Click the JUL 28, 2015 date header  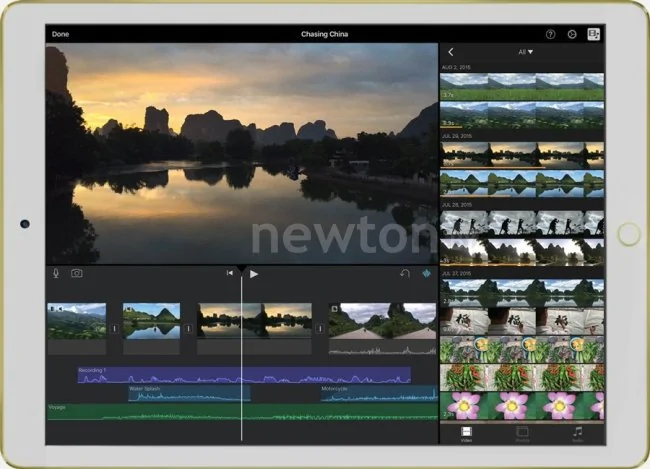[456, 205]
